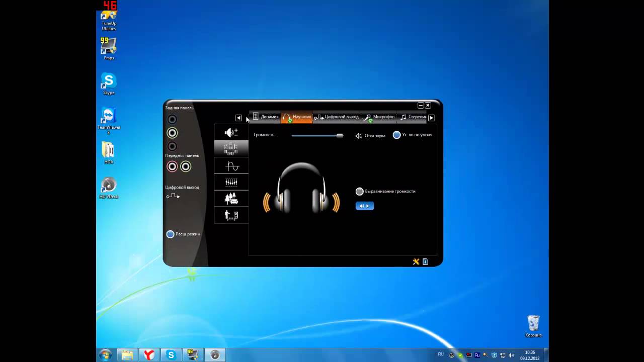Click the digital output connector icon
This screenshot has height=362, width=644.
click(x=173, y=196)
